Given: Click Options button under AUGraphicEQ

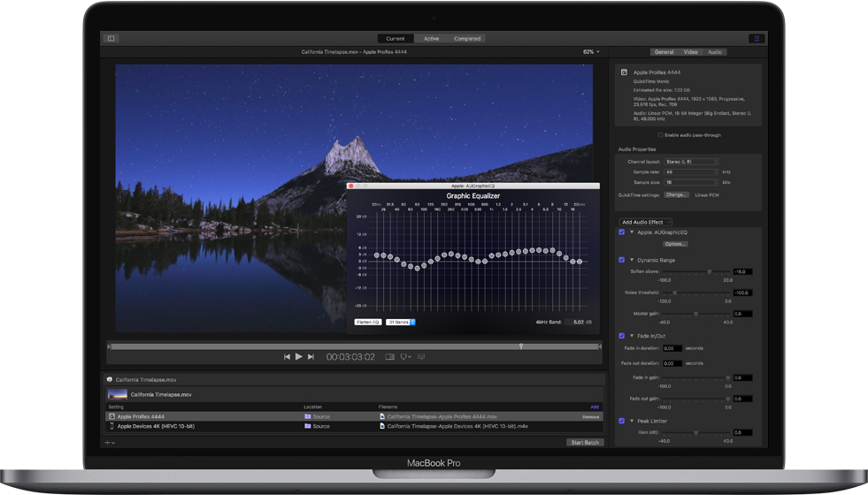Looking at the screenshot, I should click(675, 244).
